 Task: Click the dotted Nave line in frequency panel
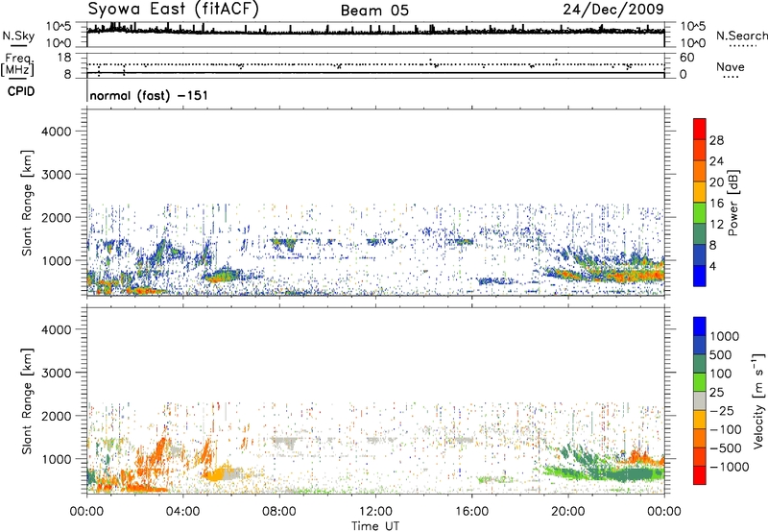click(x=375, y=64)
